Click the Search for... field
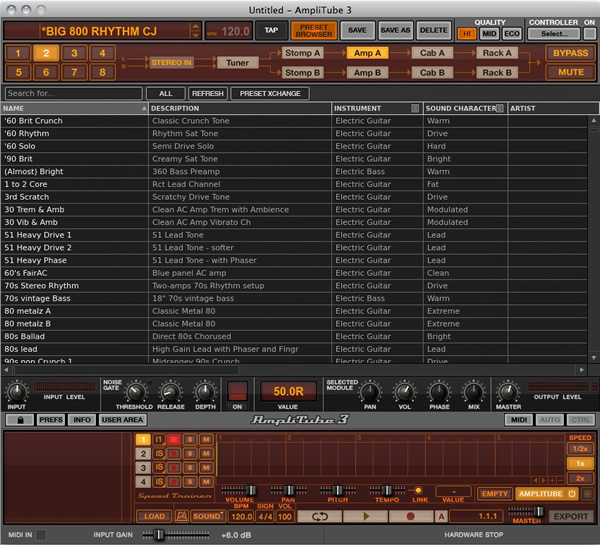 (73, 93)
